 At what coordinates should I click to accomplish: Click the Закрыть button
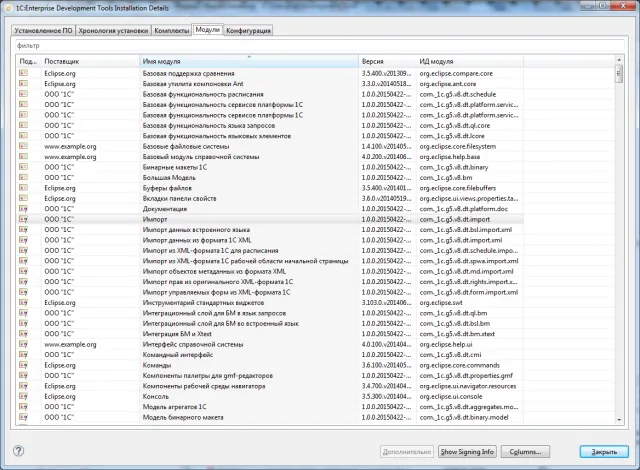604,452
